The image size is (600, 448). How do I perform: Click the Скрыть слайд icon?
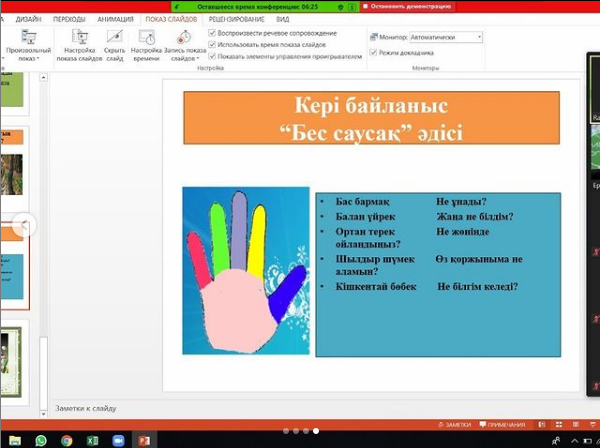(x=114, y=39)
